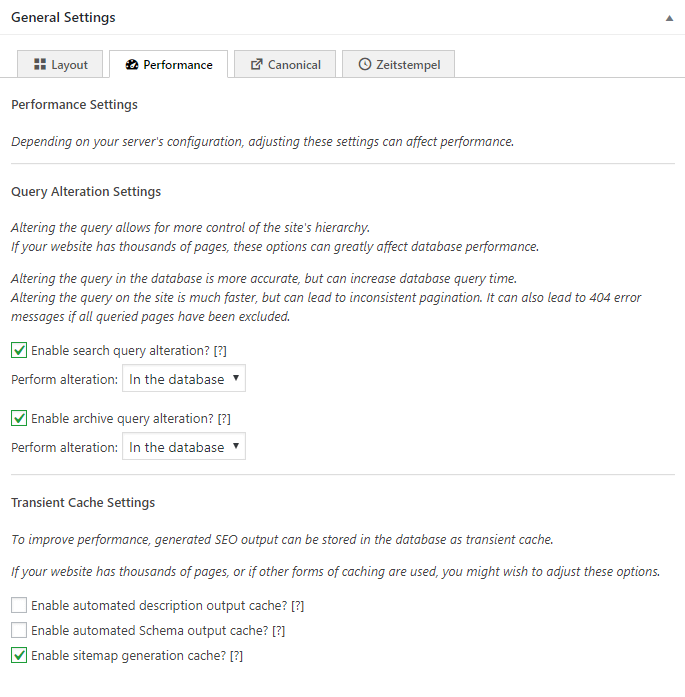This screenshot has height=697, width=685.
Task: Open help tooltip for description output cache
Action: [297, 606]
